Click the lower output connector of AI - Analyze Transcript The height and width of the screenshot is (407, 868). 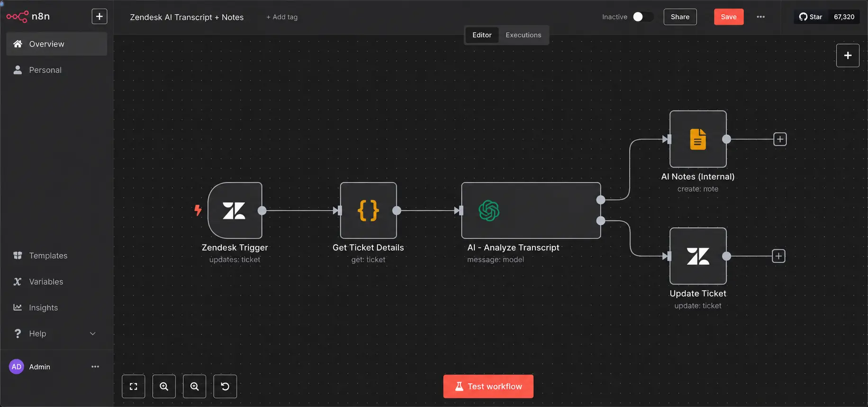coord(601,221)
